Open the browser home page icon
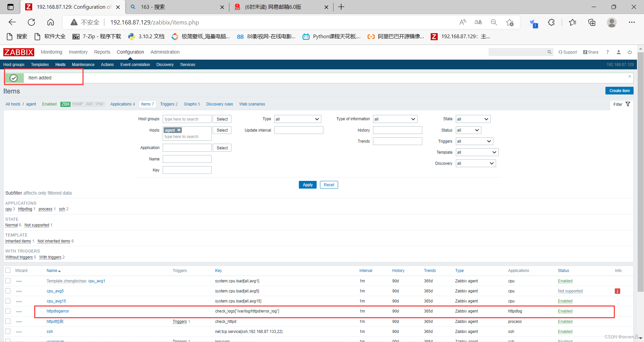Viewport: 644px width, 342px height. (51, 22)
